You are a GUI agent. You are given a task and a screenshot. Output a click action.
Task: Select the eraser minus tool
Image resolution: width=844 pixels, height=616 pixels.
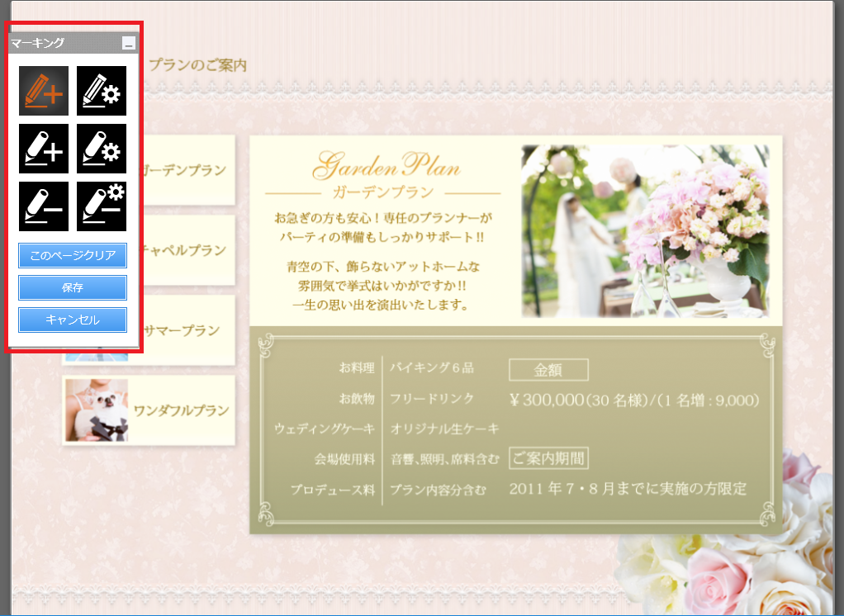point(43,206)
